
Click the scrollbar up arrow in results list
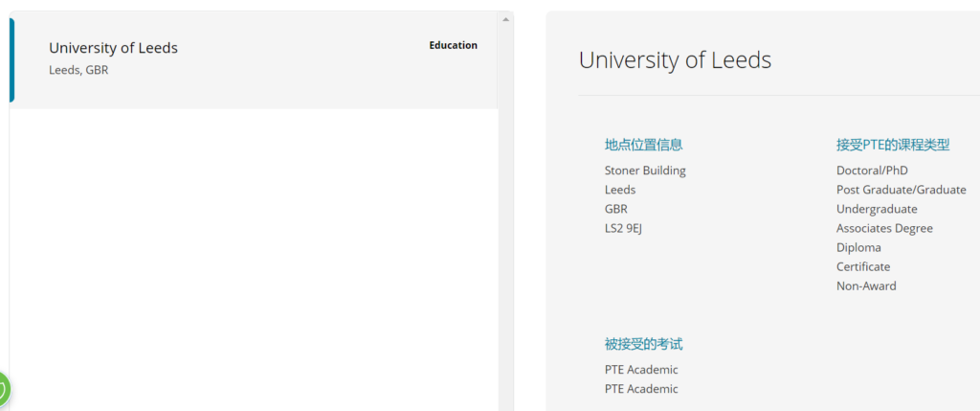[505, 19]
